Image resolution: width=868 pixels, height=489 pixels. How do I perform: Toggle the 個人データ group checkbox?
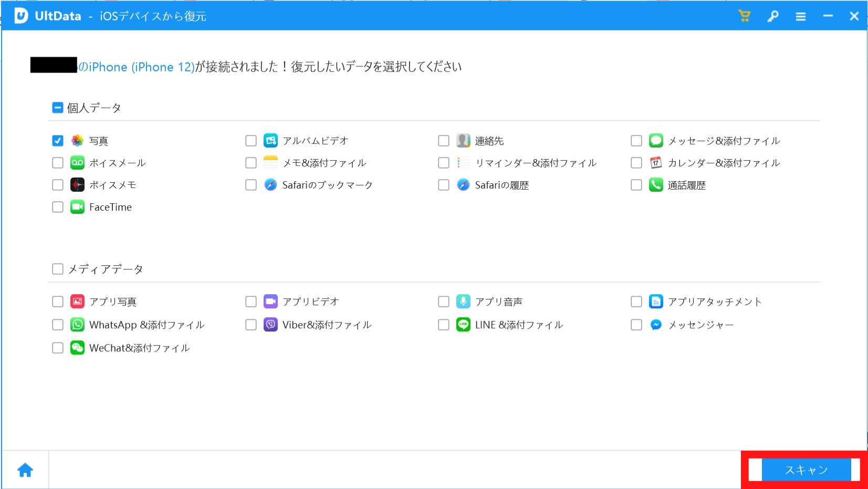point(58,108)
